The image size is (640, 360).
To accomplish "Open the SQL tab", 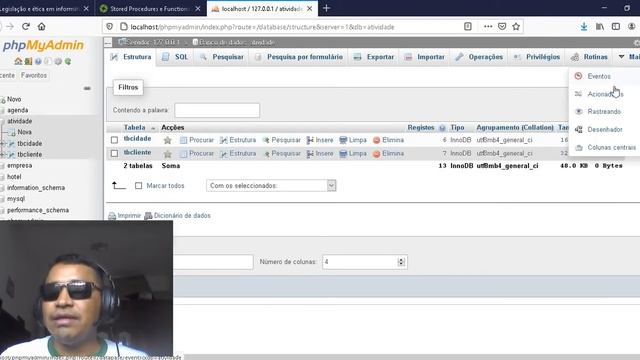I will [175, 57].
